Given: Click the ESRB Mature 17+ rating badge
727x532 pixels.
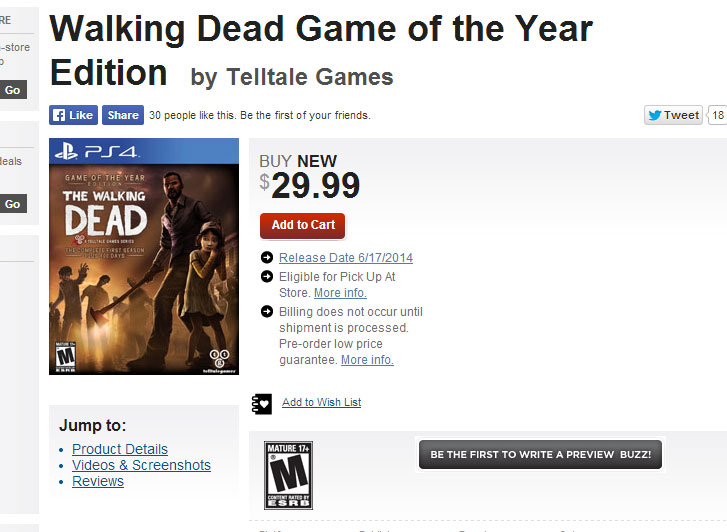Looking at the screenshot, I should pyautogui.click(x=288, y=475).
